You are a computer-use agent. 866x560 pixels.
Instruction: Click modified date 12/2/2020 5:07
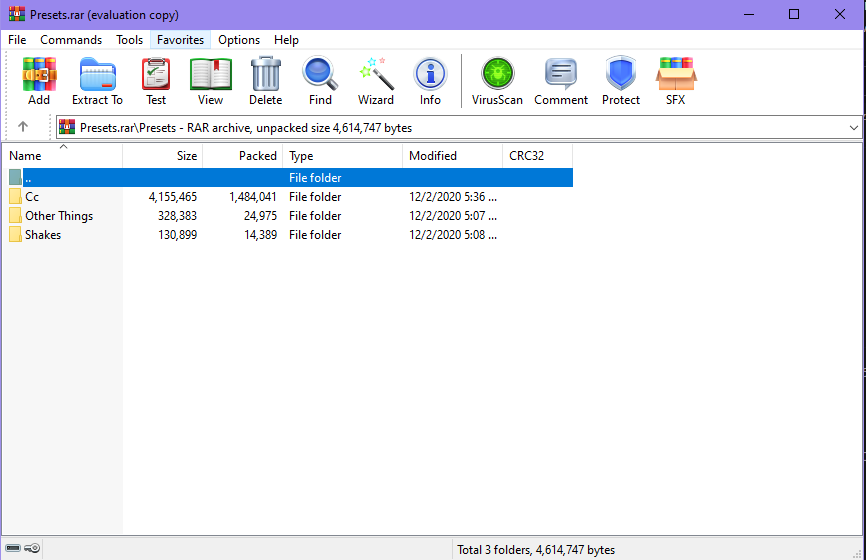(x=452, y=216)
